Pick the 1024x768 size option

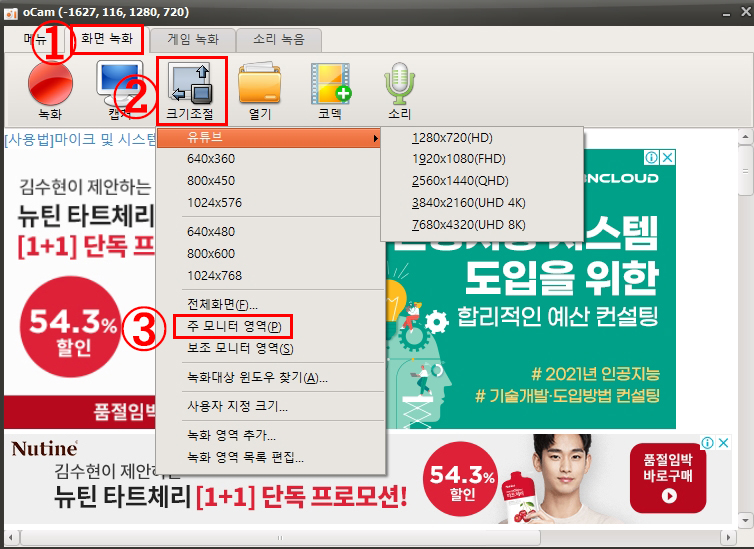[271, 276]
